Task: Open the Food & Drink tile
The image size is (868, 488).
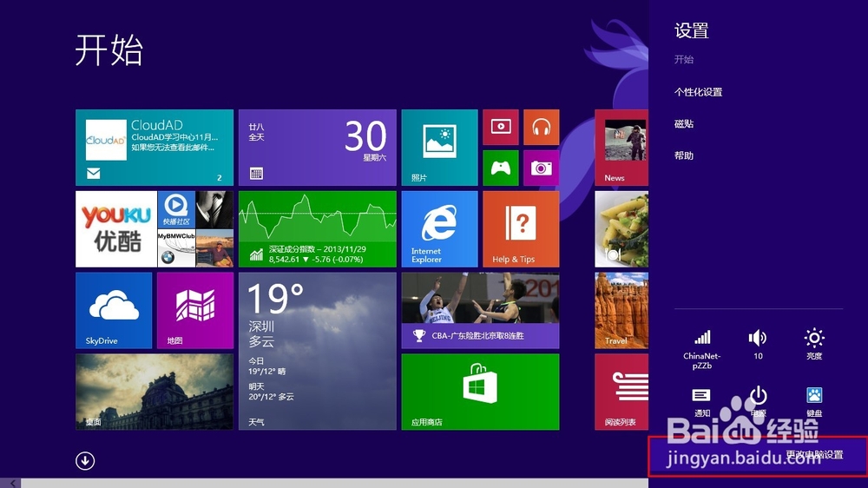Action: (621, 228)
